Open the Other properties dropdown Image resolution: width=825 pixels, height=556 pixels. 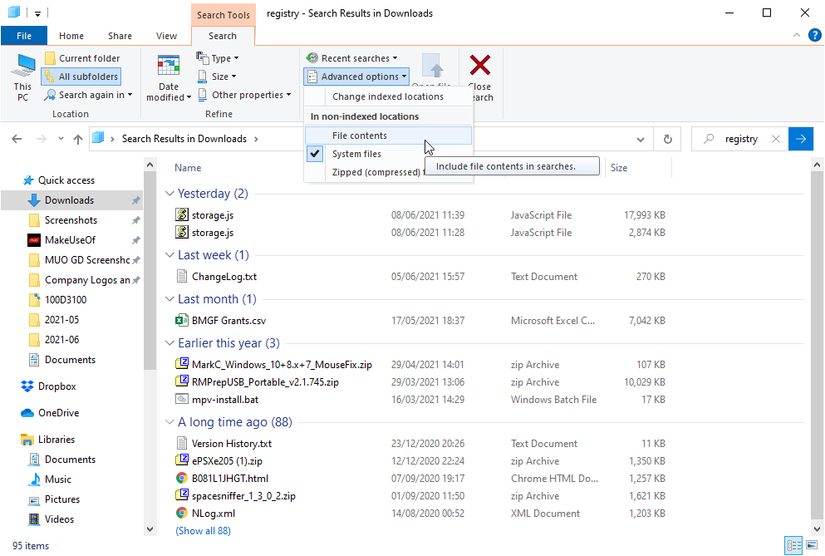[x=244, y=95]
